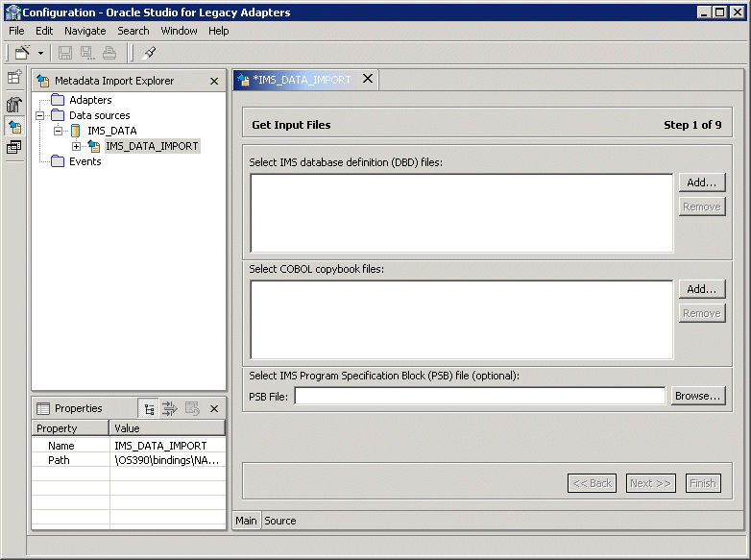Click Restore Default Value icon in Properties
Viewport: 751px width, 560px height.
[x=191, y=408]
